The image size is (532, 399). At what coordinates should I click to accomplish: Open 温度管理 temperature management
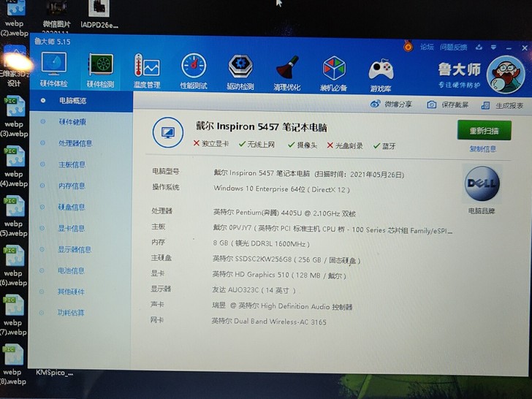point(147,72)
